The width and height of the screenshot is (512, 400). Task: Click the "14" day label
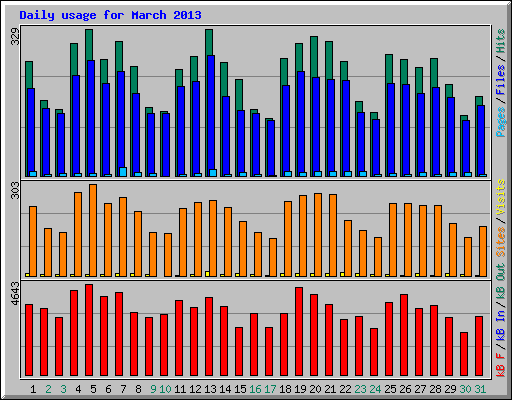click(225, 389)
